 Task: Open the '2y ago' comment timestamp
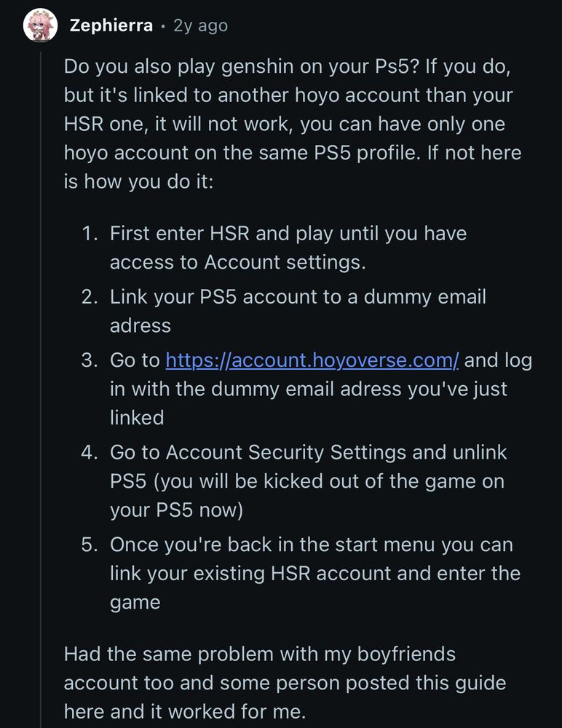pos(201,25)
